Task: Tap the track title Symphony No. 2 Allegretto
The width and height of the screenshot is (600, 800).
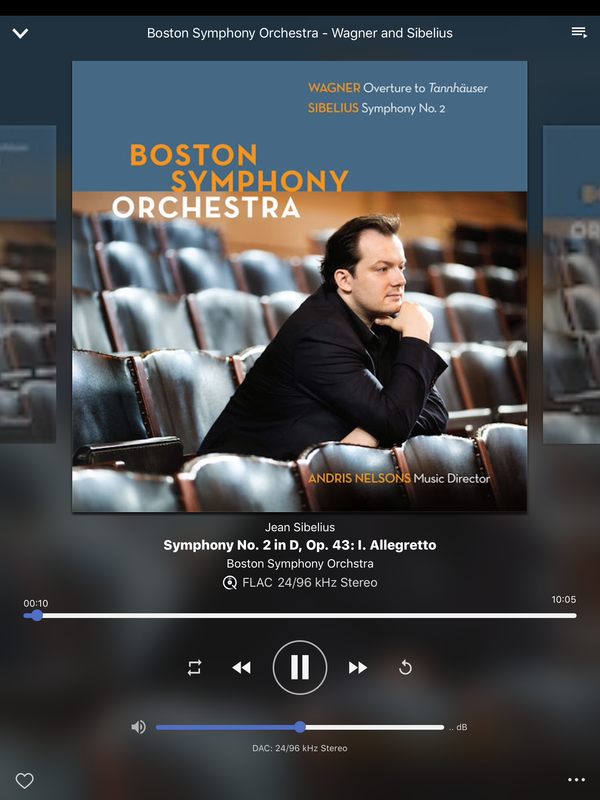Action: [300, 545]
